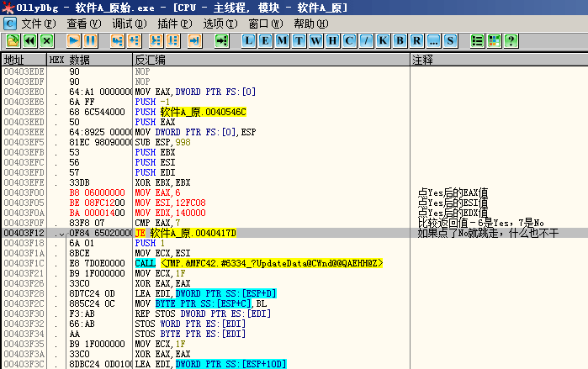Click hex bytes E8 7D0E0000
This screenshot has height=369, width=588.
[x=97, y=263]
